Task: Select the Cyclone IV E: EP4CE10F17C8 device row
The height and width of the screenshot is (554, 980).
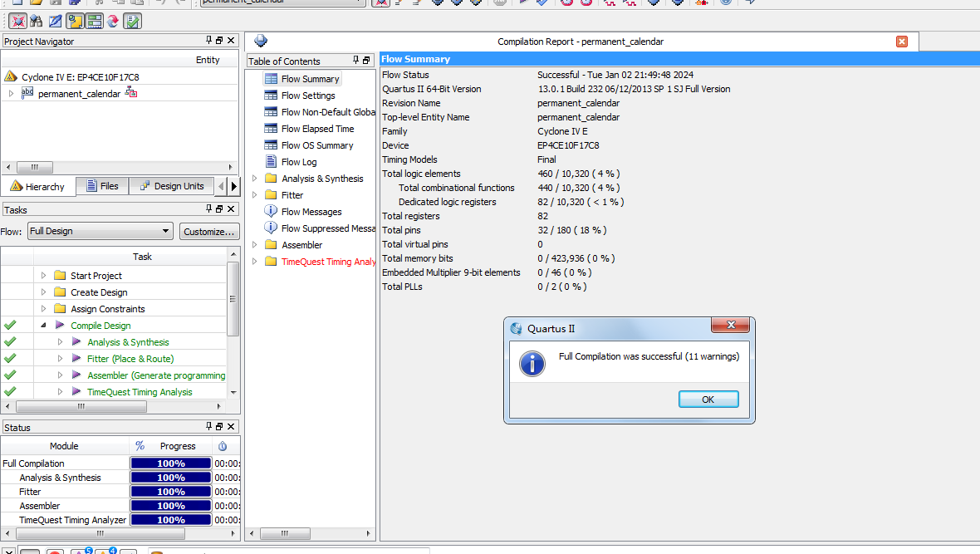Action: [x=80, y=77]
